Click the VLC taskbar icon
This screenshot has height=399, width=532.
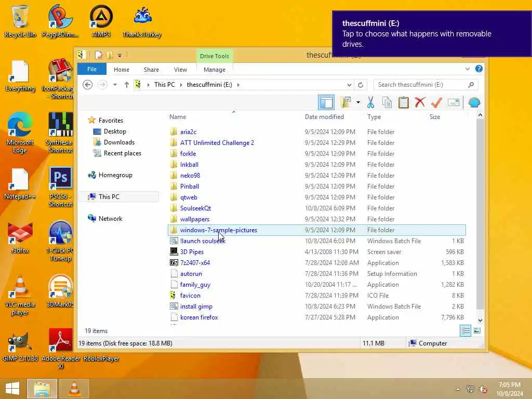tap(74, 389)
